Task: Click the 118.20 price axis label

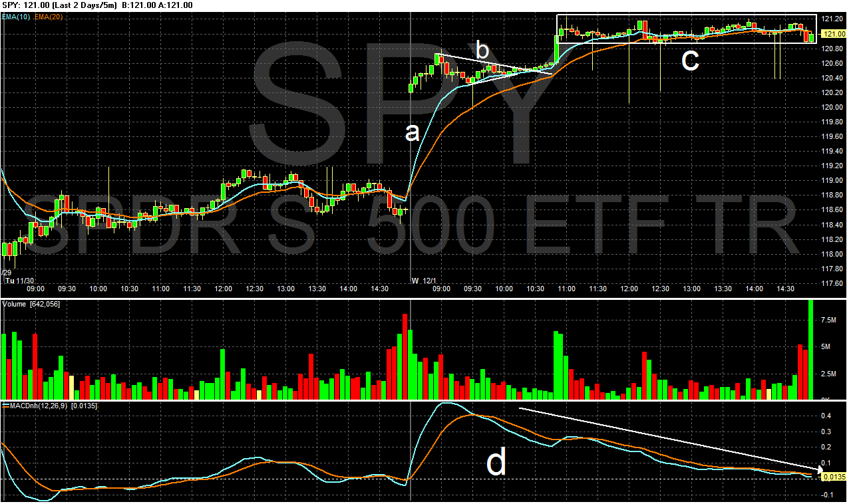Action: coord(834,239)
